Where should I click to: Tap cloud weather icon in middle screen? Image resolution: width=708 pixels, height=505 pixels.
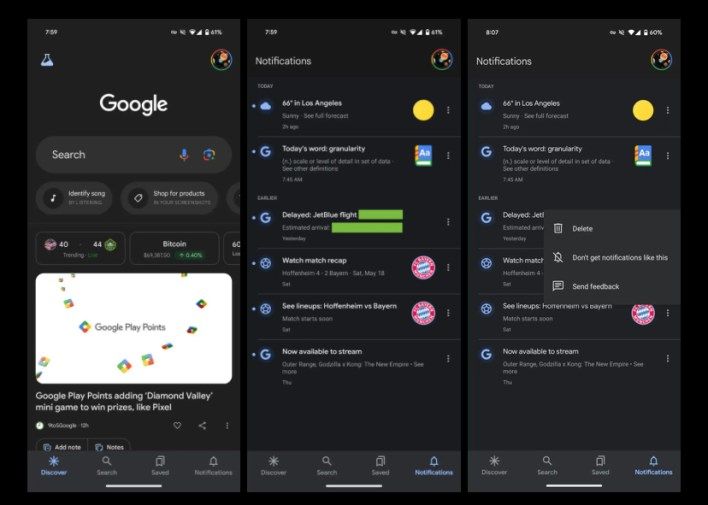tap(266, 107)
